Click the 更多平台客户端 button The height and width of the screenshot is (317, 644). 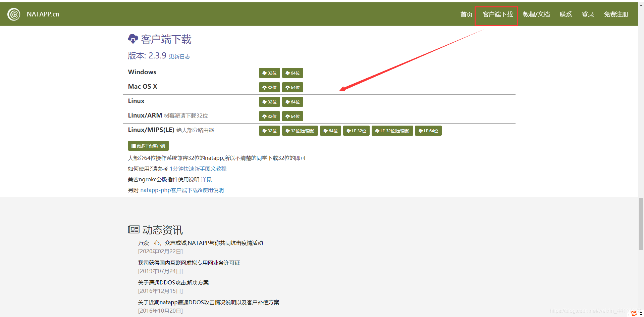tap(148, 146)
